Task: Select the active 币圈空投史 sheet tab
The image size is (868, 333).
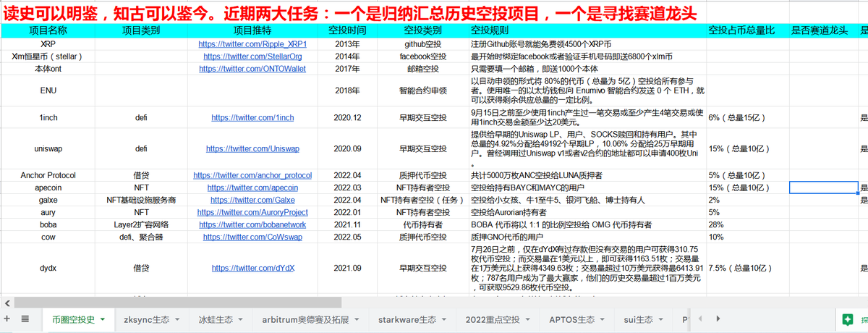Action: [x=73, y=319]
